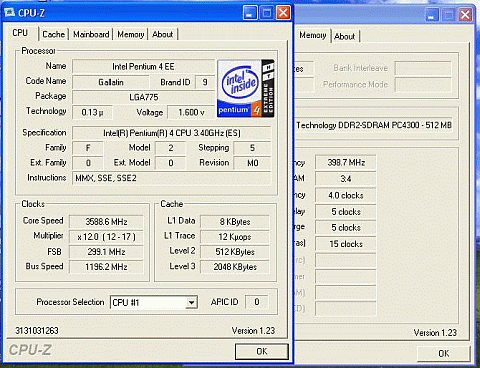Click OK in the back CPU-Z window
480x368 pixels.
coord(444,353)
